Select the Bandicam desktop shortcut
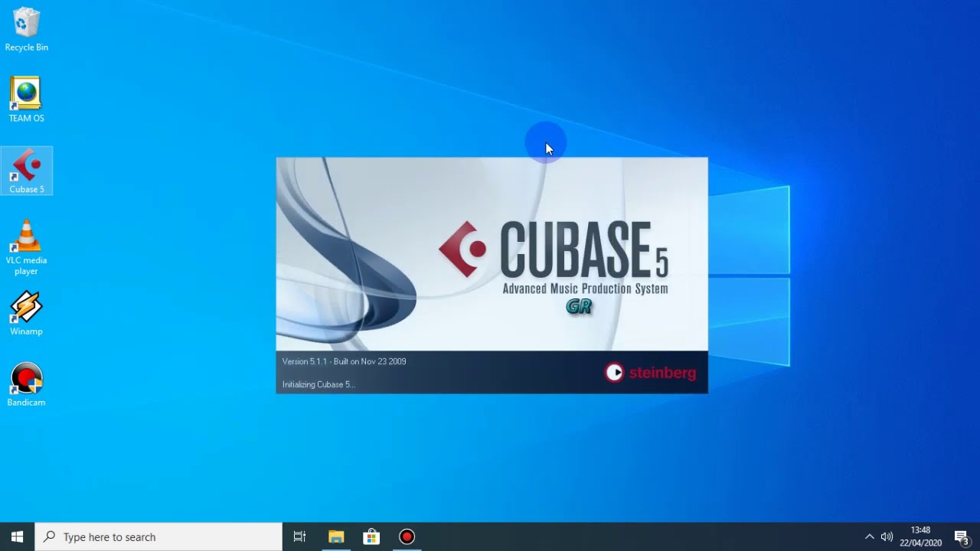 [x=27, y=385]
